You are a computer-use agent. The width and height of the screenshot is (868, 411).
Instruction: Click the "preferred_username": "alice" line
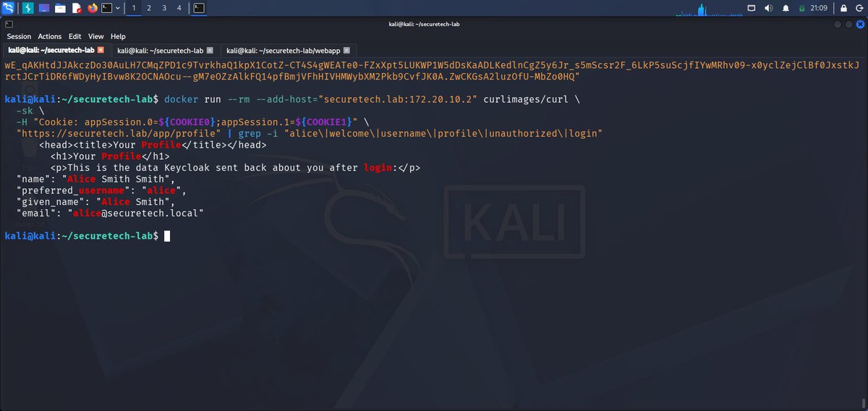click(x=101, y=191)
